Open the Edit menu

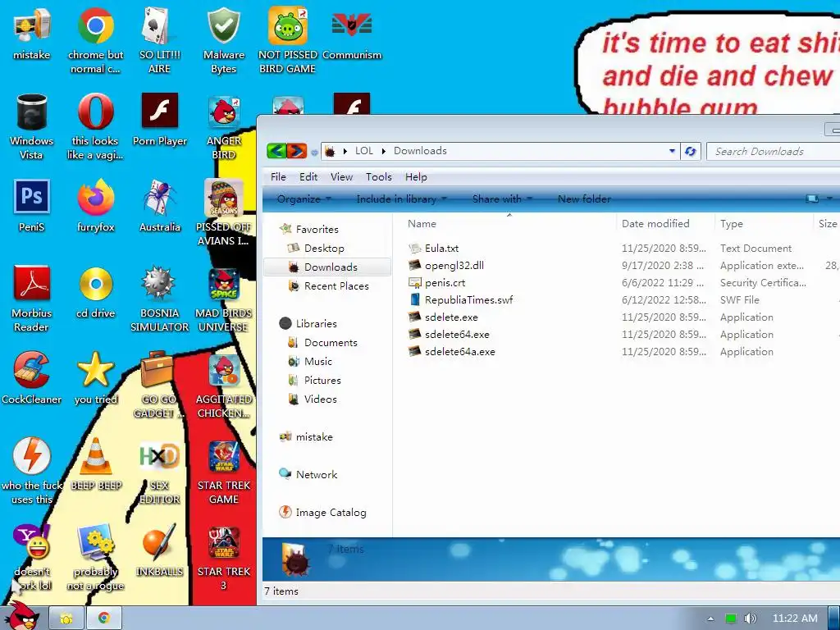pyautogui.click(x=308, y=177)
